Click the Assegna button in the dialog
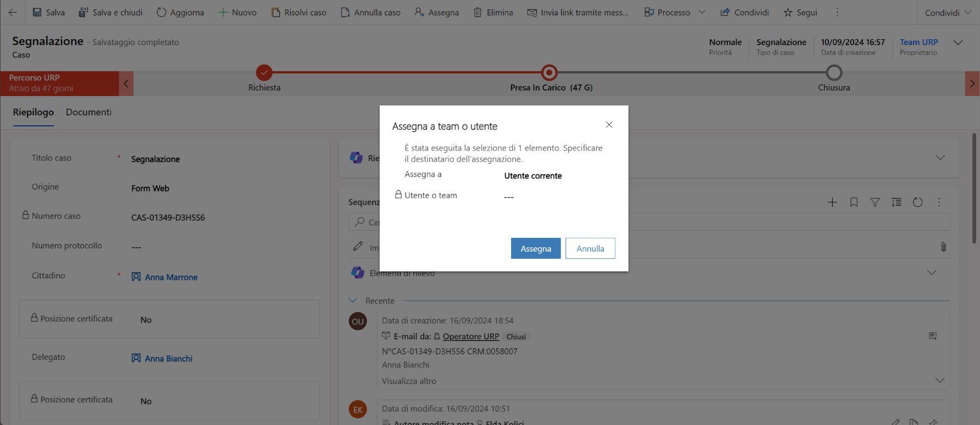The image size is (980, 425). pyautogui.click(x=535, y=248)
